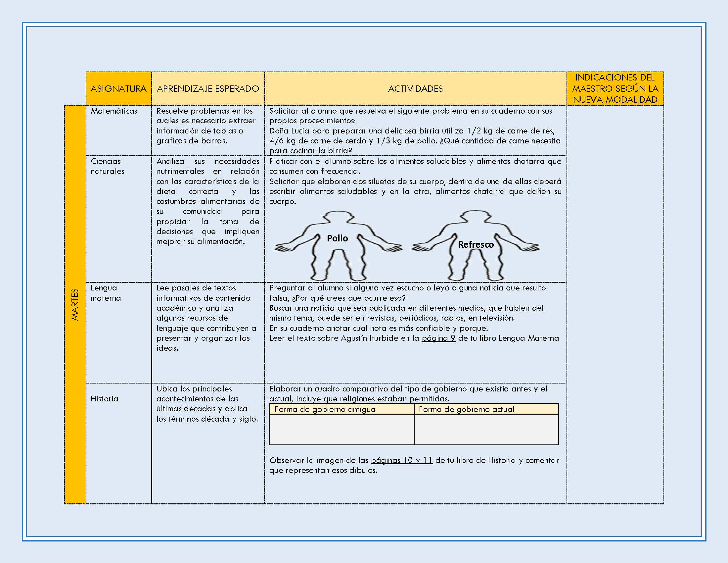Viewport: 728px width, 563px height.
Task: Click 'En su cuaderno anotar cual nota' line
Action: point(379,328)
